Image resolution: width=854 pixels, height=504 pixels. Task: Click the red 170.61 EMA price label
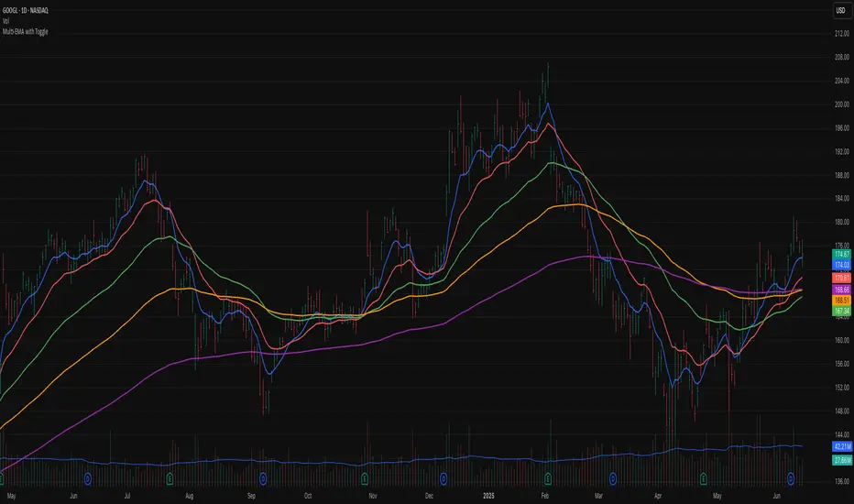841,278
